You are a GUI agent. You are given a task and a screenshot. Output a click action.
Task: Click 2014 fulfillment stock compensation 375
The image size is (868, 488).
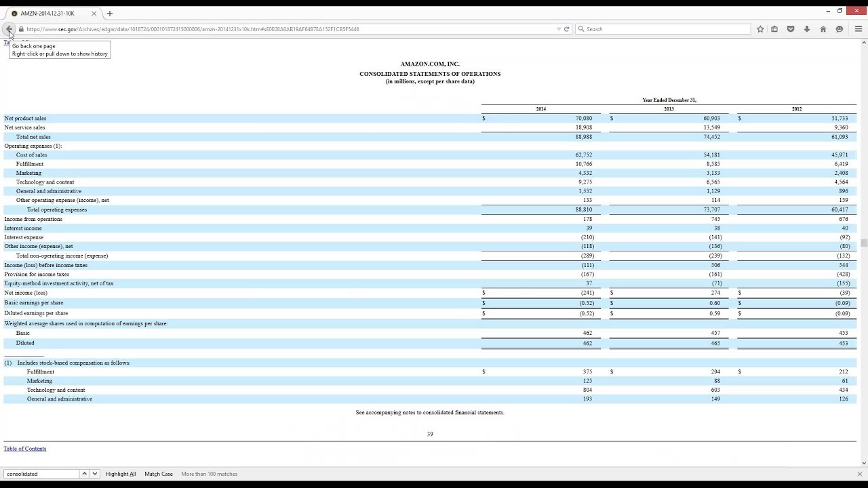(x=587, y=371)
